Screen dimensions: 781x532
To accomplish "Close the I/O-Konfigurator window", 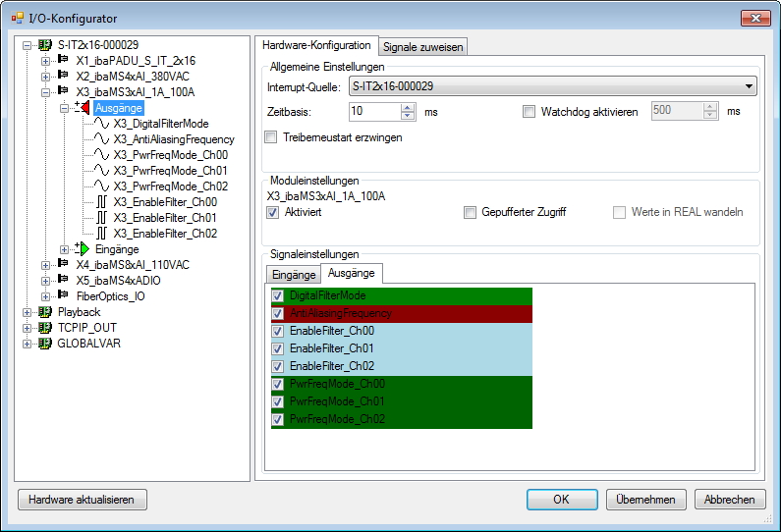I will pyautogui.click(x=755, y=18).
